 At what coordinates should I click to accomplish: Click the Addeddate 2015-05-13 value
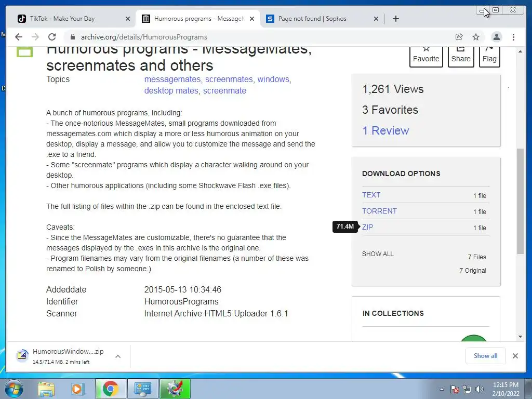click(x=182, y=290)
